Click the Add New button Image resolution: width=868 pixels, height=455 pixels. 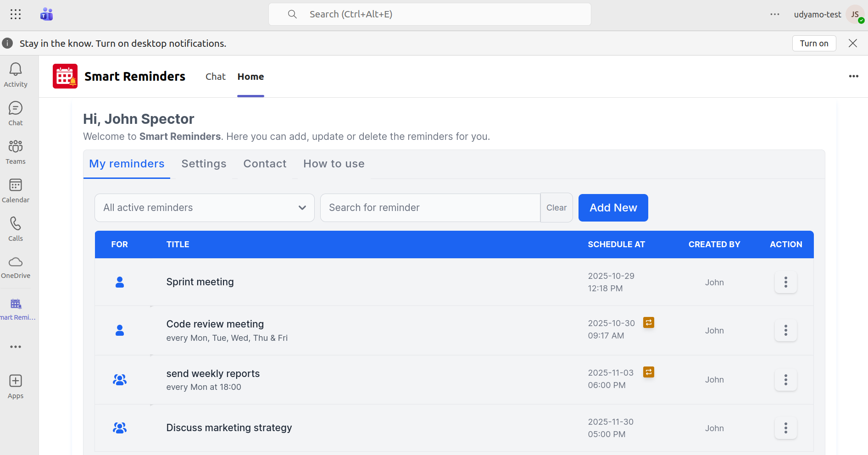click(x=613, y=208)
